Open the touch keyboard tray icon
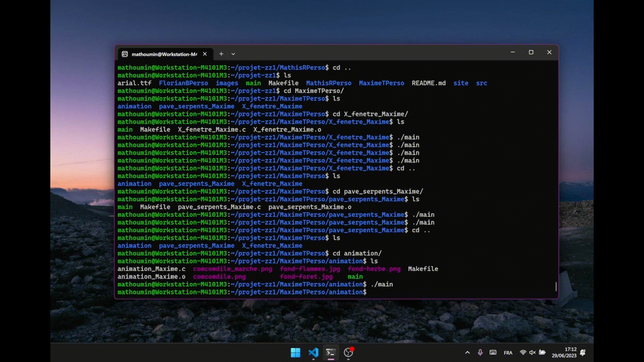This screenshot has height=362, width=644. point(493,353)
